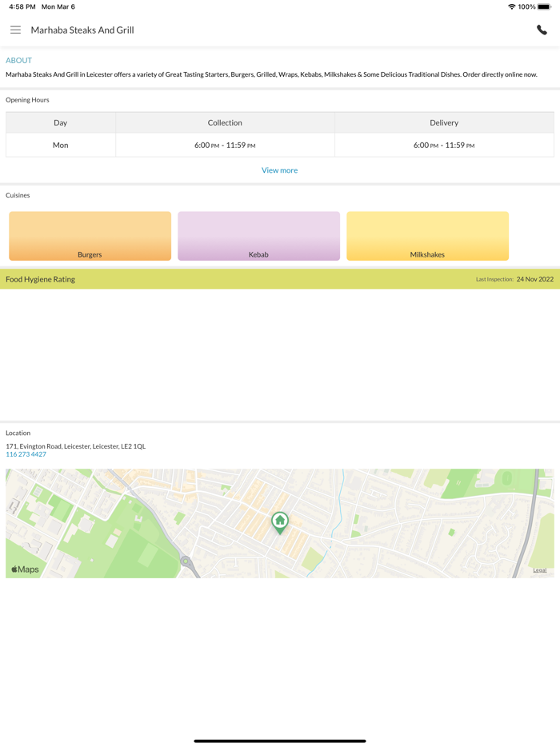Click the Mon row day cell
This screenshot has width=560, height=747.
pos(61,145)
